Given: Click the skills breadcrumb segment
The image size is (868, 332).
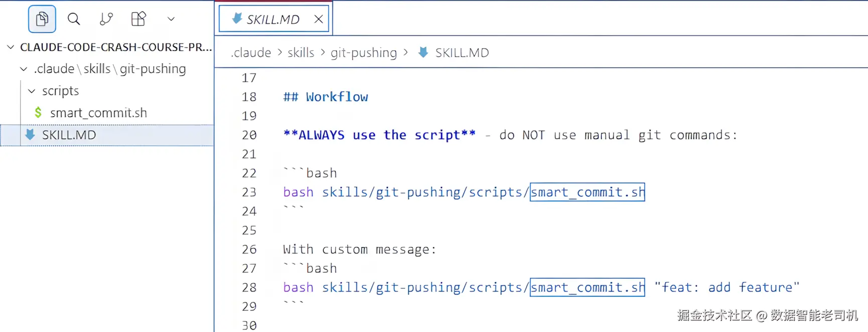Looking at the screenshot, I should pyautogui.click(x=301, y=53).
